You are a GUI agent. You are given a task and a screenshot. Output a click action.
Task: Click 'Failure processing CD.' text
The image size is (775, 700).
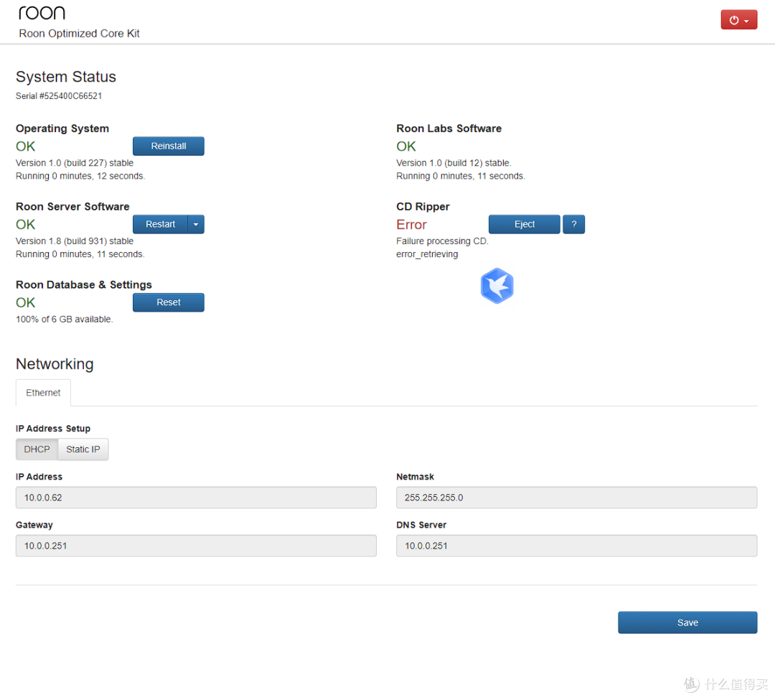click(442, 241)
